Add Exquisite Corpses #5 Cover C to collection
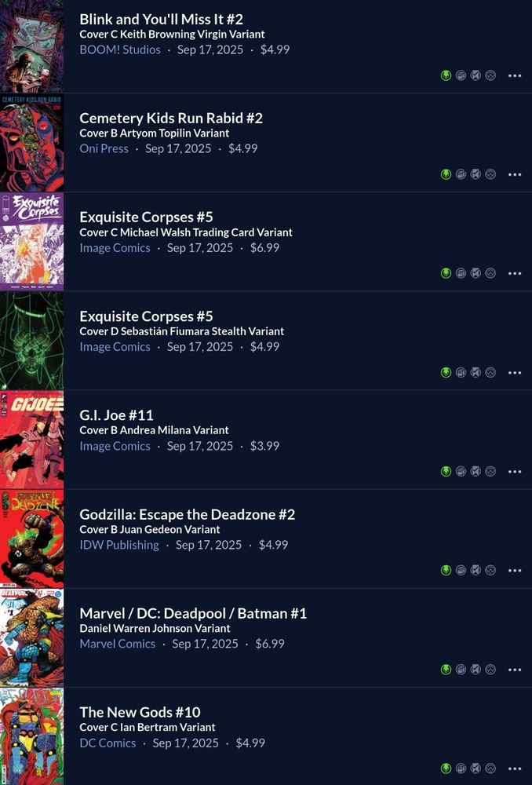 click(x=461, y=273)
